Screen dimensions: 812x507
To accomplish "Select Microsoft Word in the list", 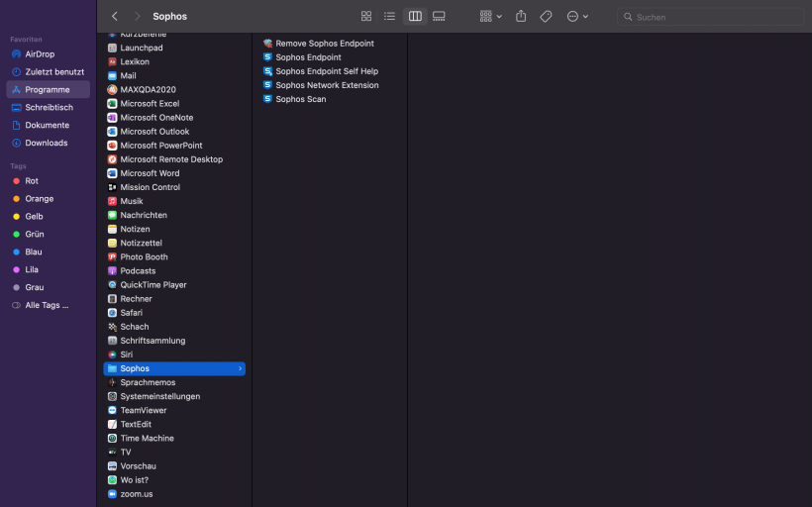I will point(150,173).
